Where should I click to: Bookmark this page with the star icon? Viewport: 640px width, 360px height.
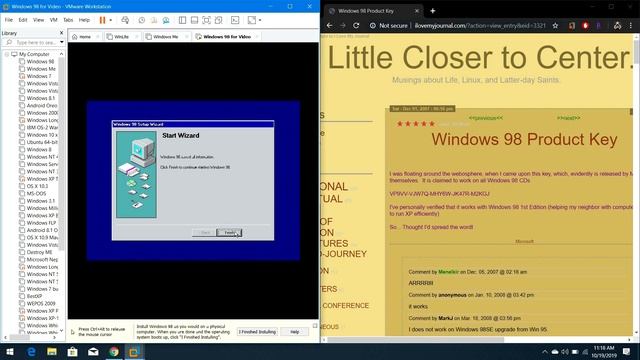tap(556, 25)
